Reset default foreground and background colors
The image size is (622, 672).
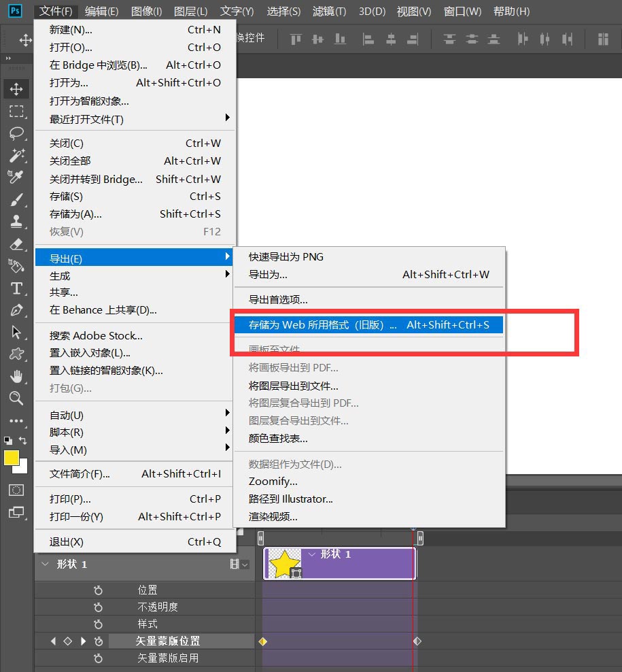coord(7,440)
